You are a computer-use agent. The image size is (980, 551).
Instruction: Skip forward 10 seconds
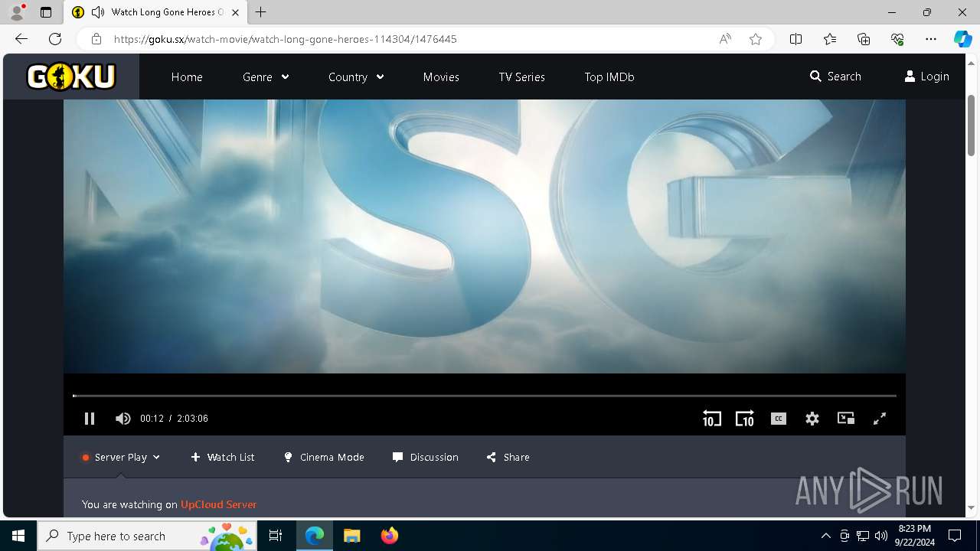pyautogui.click(x=744, y=419)
